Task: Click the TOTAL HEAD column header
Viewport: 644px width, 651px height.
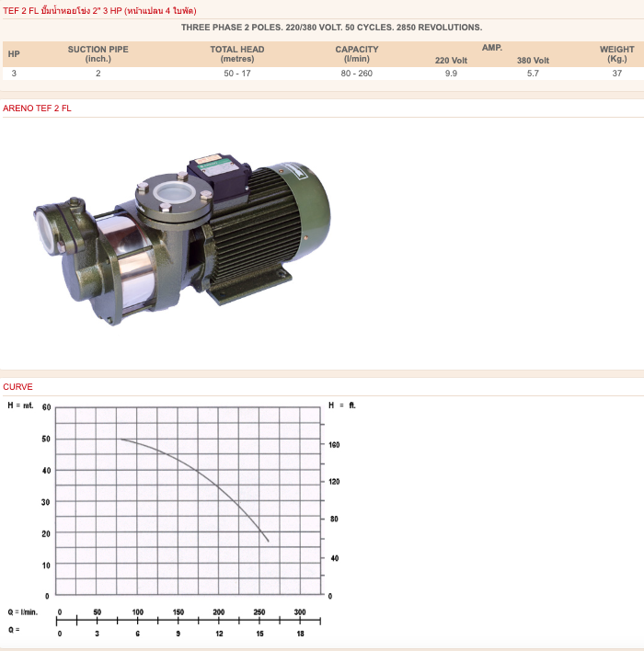Action: [237, 54]
